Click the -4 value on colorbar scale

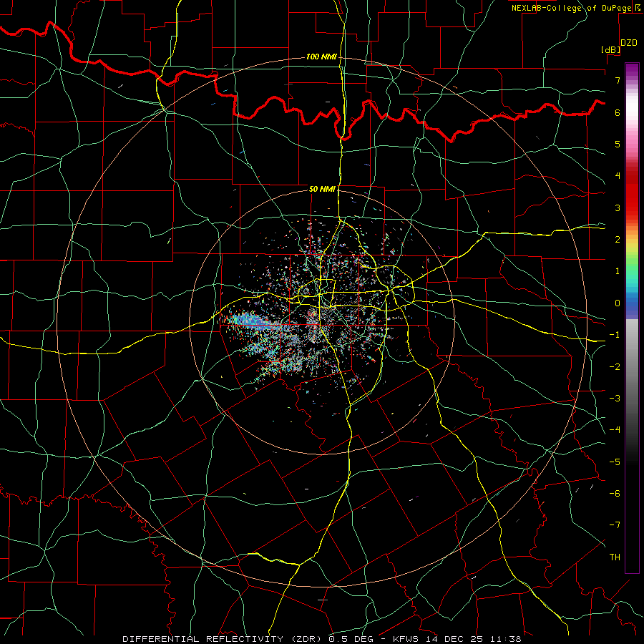click(615, 430)
